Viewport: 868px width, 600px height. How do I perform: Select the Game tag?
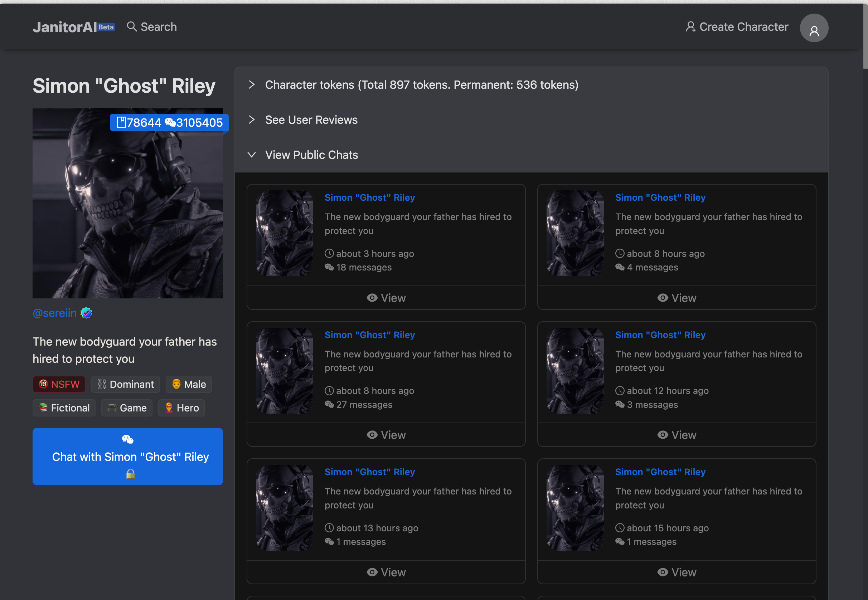point(127,408)
